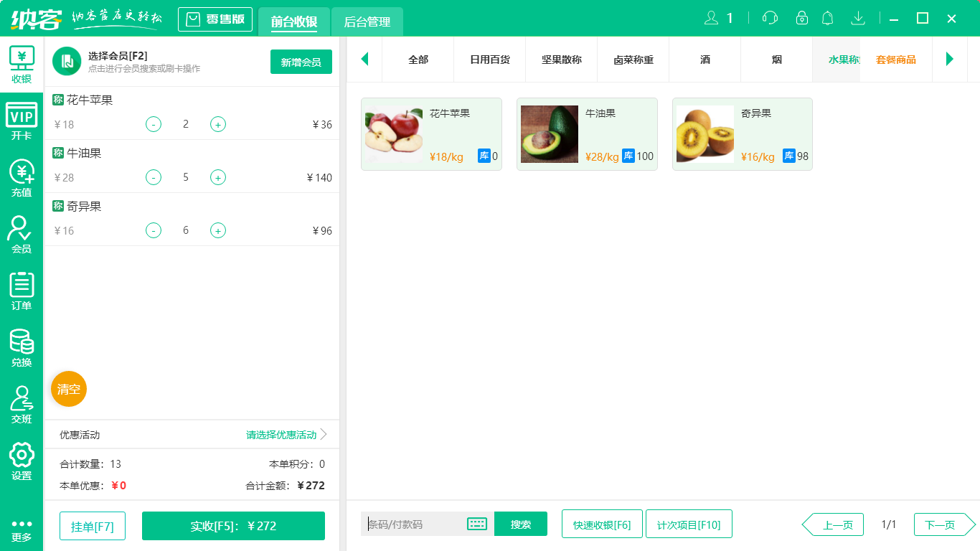
Task: Click the user account icon in title bar
Action: 711,18
